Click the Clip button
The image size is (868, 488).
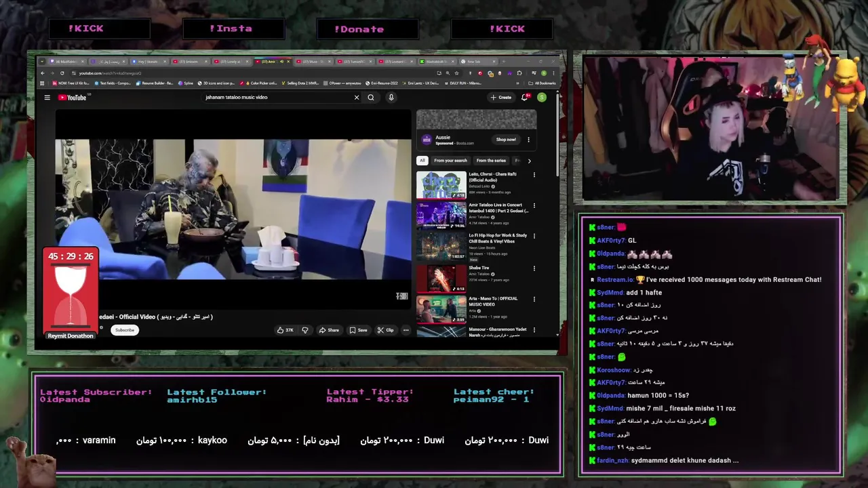386,330
